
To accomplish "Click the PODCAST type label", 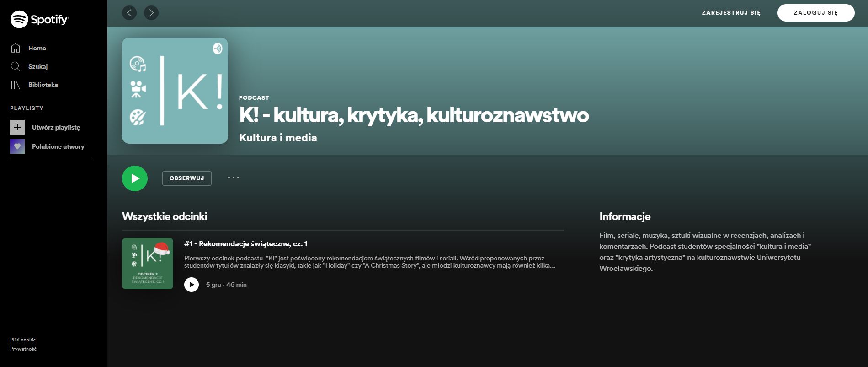I will click(x=254, y=97).
